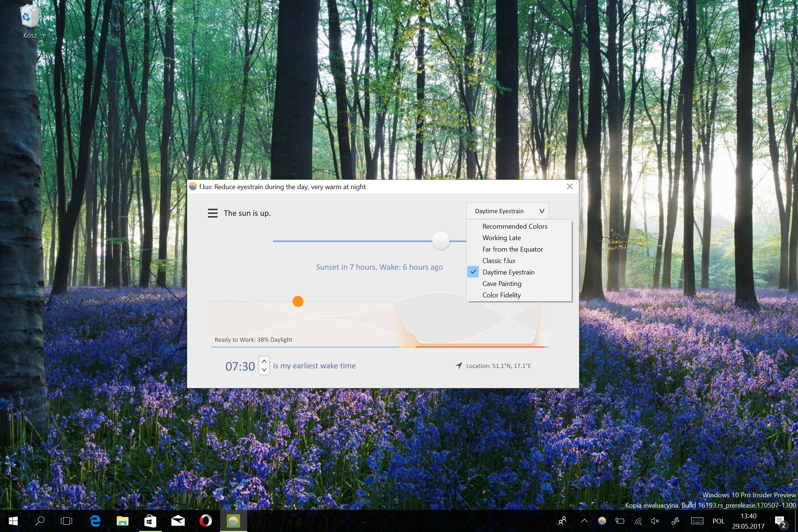Decrease wake time with down arrow
798x532 pixels.
click(x=264, y=370)
